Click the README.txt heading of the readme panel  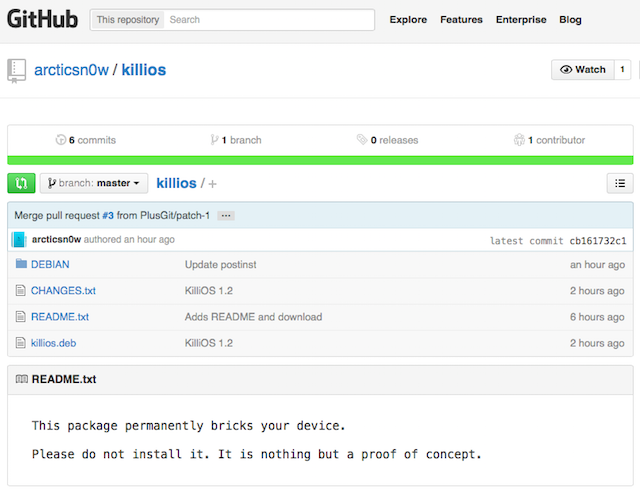(64, 379)
